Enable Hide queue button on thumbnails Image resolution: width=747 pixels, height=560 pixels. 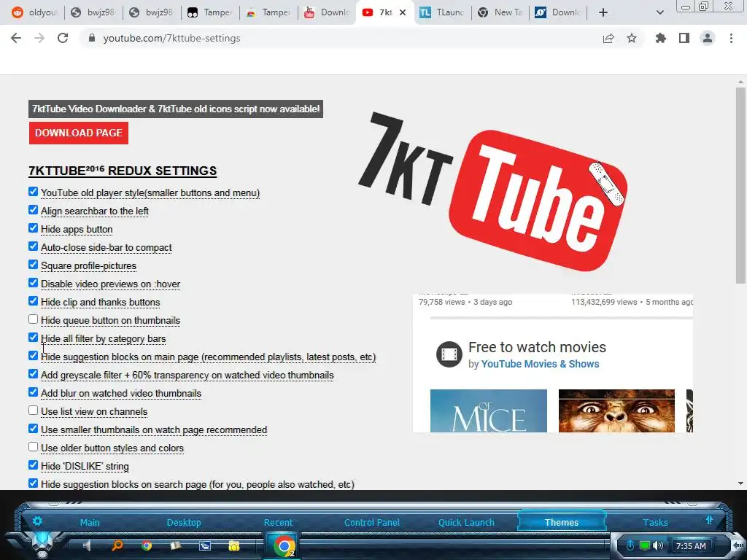pyautogui.click(x=33, y=319)
